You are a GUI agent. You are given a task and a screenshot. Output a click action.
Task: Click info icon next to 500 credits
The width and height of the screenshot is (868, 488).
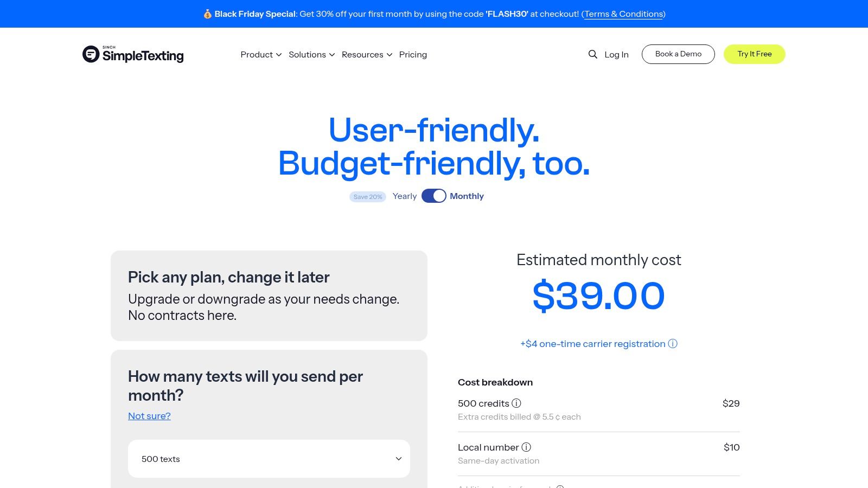[x=516, y=403]
